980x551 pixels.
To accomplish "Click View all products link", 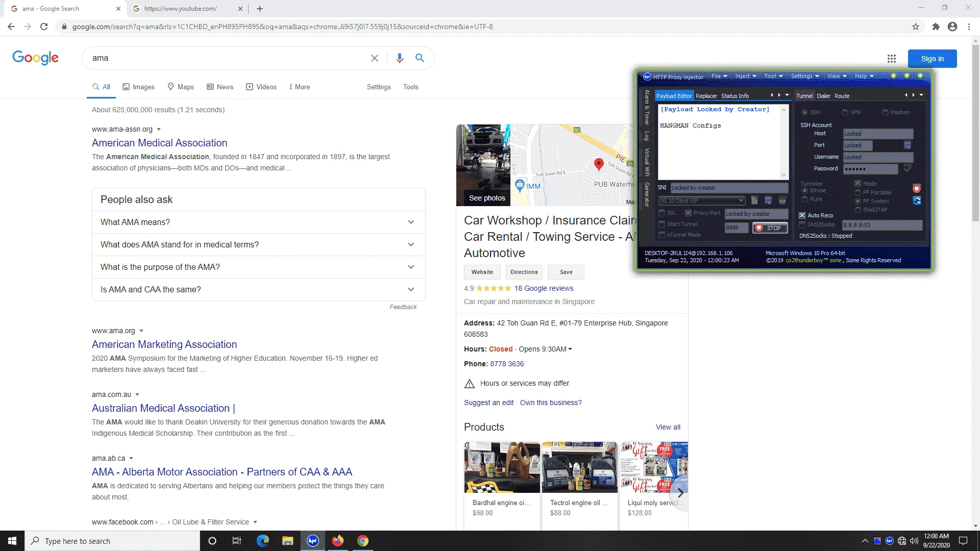I will (668, 428).
